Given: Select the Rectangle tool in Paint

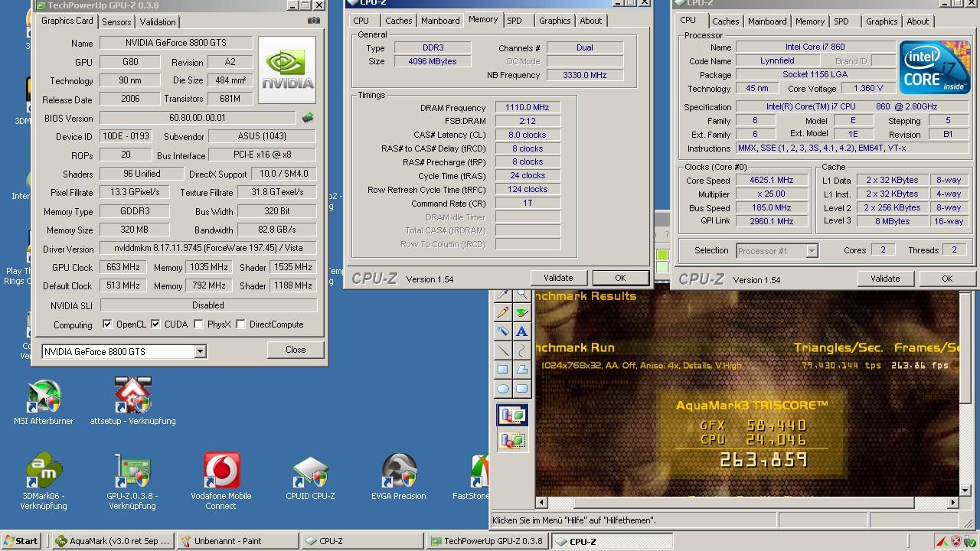Looking at the screenshot, I should pos(503,370).
